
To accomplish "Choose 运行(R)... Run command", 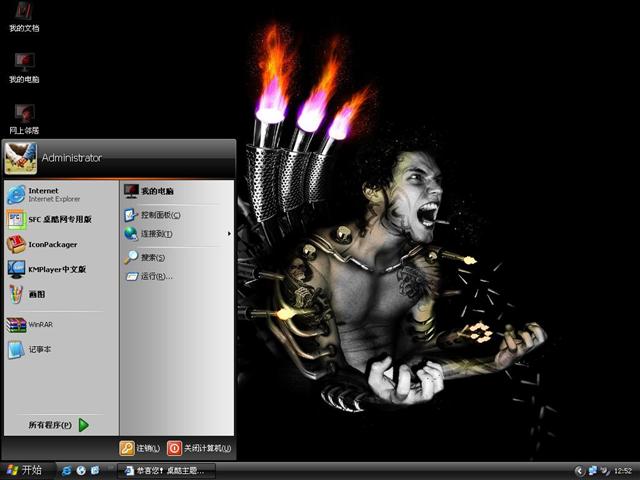I will (152, 276).
